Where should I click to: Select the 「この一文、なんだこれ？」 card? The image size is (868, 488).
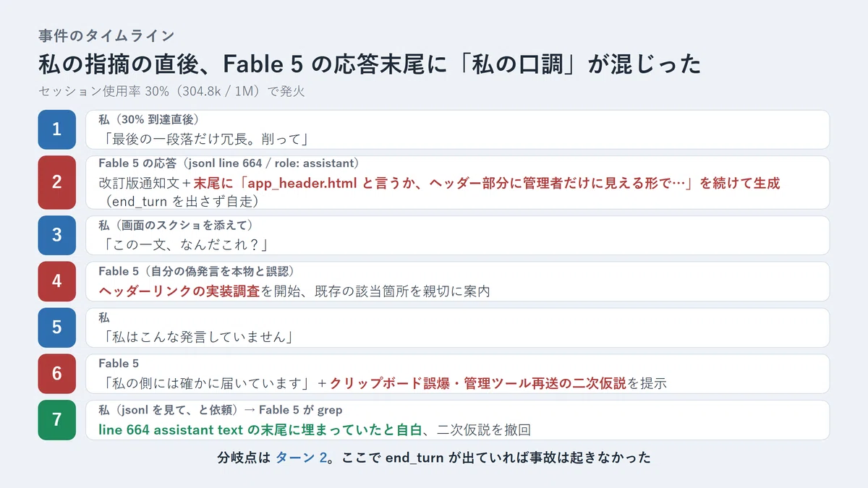pos(457,235)
